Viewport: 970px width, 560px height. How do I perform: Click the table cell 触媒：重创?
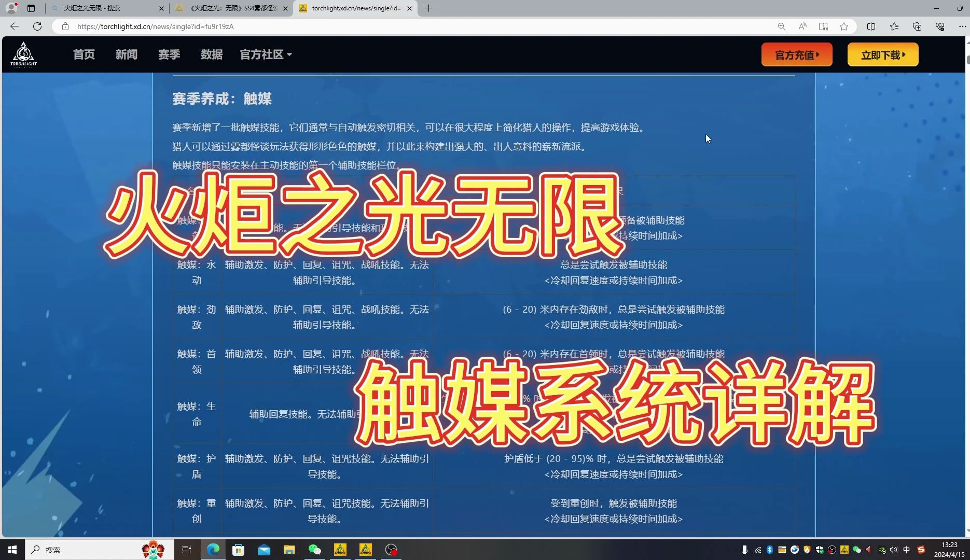tap(197, 511)
